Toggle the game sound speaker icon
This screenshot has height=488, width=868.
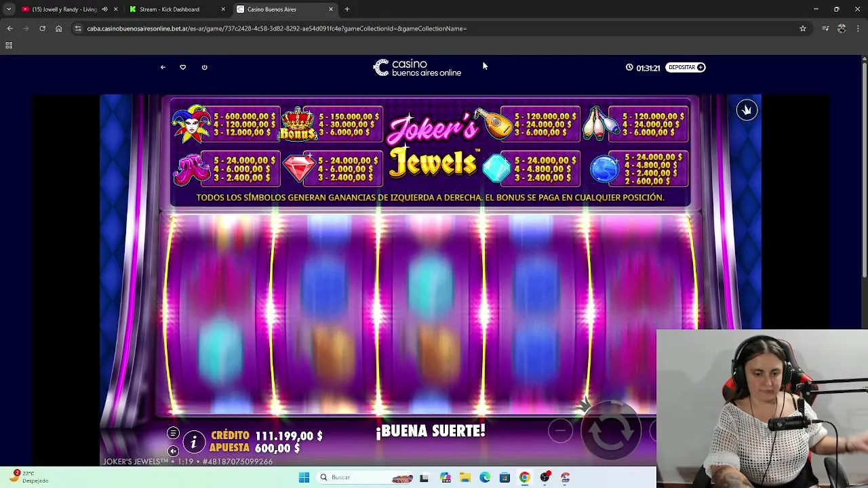coord(173,451)
